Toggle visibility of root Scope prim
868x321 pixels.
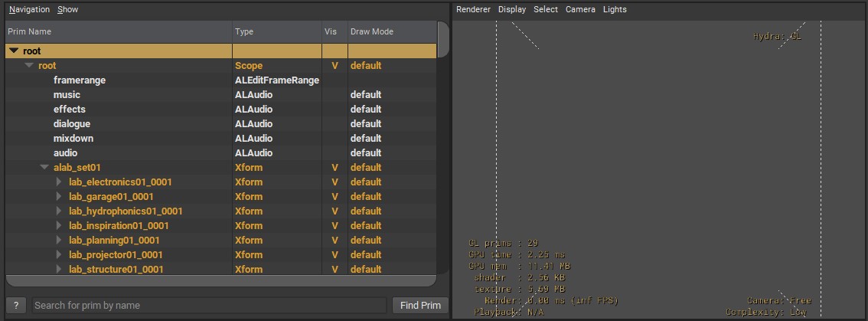click(334, 65)
